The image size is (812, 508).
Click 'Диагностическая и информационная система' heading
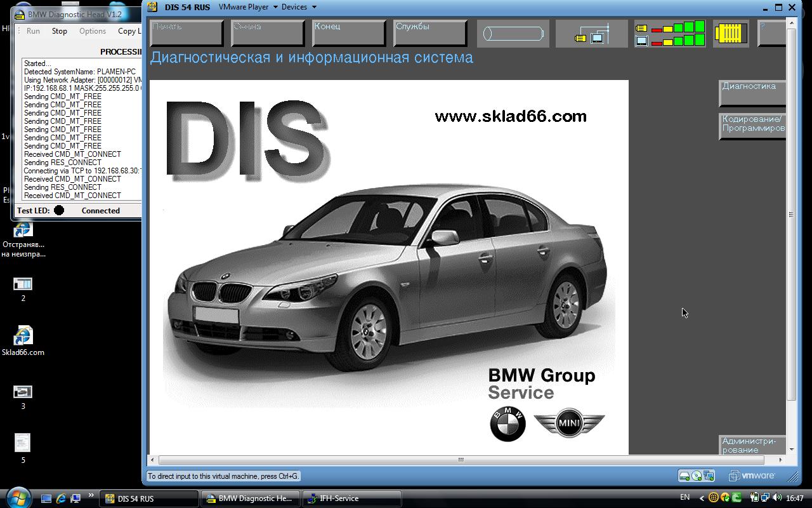point(311,58)
